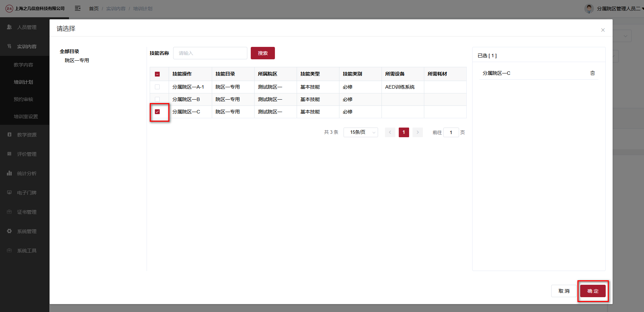Click 共 3 条 total count text

pos(331,132)
